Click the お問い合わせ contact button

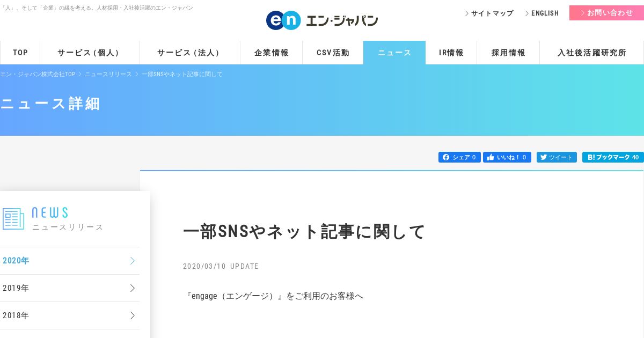606,13
